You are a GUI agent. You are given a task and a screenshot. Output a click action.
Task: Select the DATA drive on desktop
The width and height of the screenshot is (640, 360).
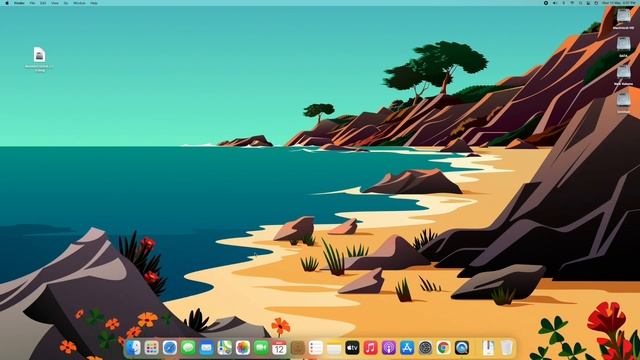(623, 47)
